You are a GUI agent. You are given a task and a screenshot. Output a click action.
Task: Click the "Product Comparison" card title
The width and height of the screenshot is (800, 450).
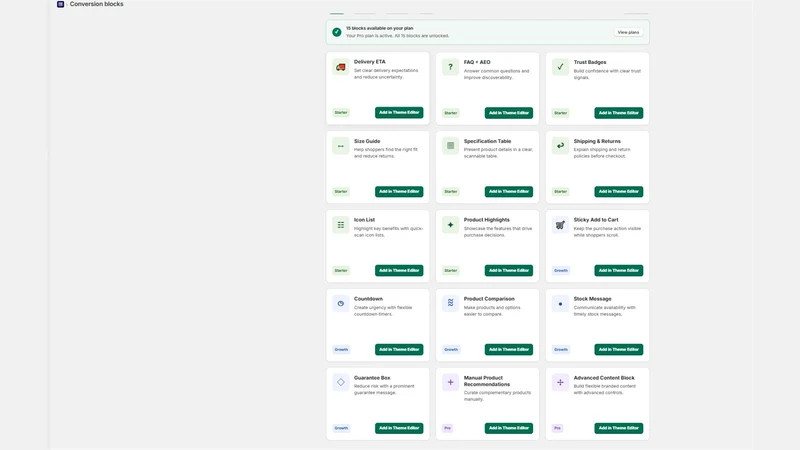click(489, 299)
